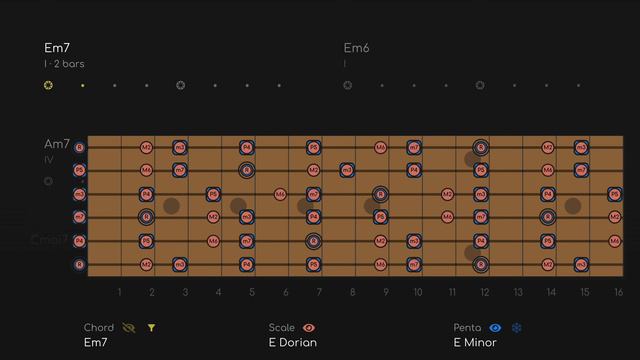Click m7 at fret 3 on B string
Image resolution: width=640 pixels, height=360 pixels.
coord(180,170)
